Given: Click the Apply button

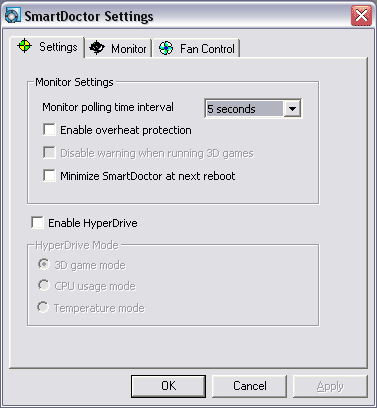Looking at the screenshot, I should coord(330,386).
